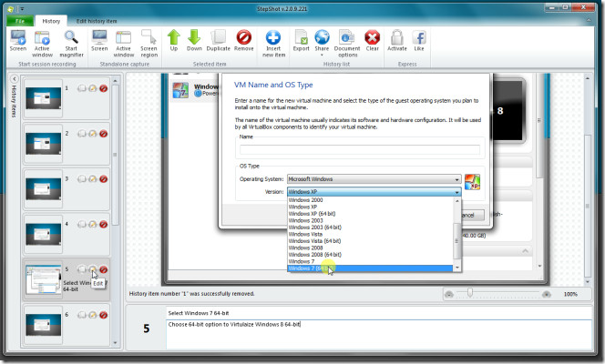
Task: Zoom in with the plus icon
Action: click(x=547, y=295)
